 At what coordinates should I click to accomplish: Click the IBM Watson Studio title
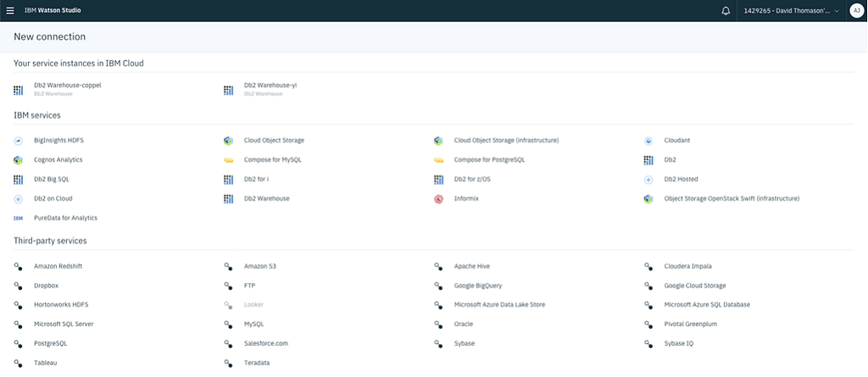[x=53, y=10]
